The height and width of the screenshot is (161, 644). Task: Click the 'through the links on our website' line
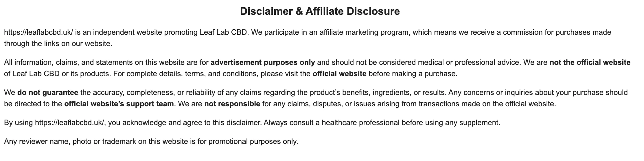[58, 44]
